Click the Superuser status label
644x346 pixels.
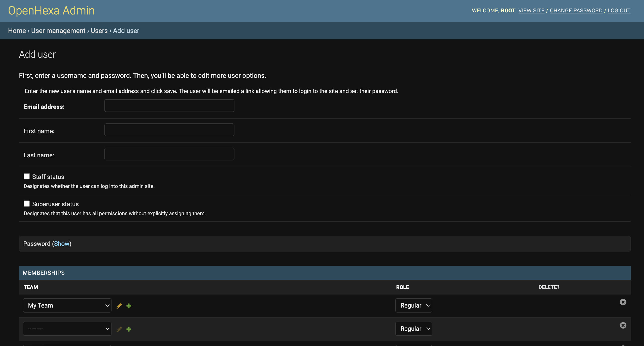point(56,204)
